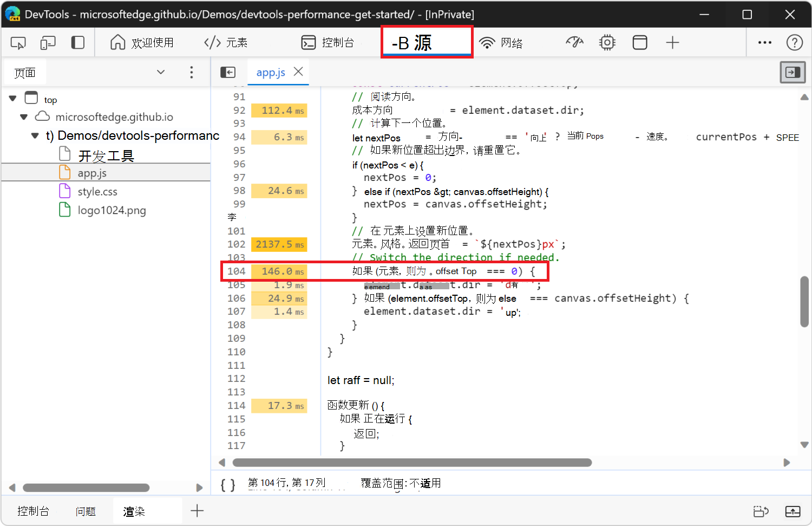Image resolution: width=812 pixels, height=526 pixels.
Task: Hide the navigator pane toggle icon
Action: [x=228, y=72]
